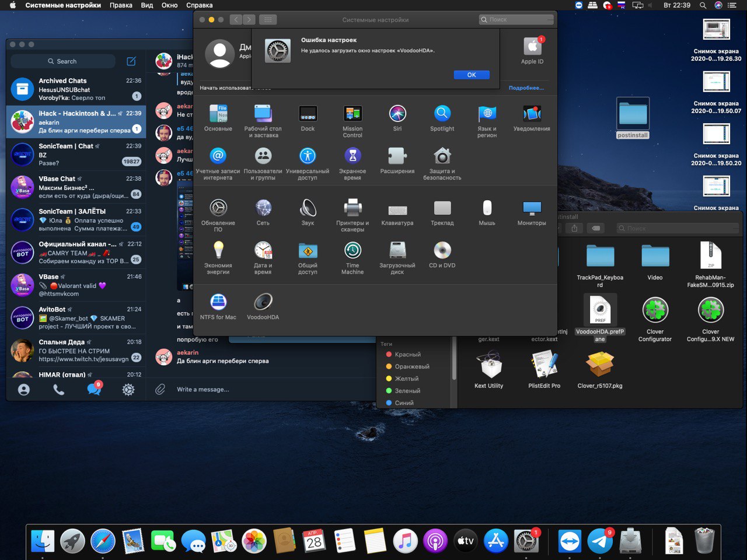
Task: Open Мониторы preferences
Action: click(x=532, y=212)
